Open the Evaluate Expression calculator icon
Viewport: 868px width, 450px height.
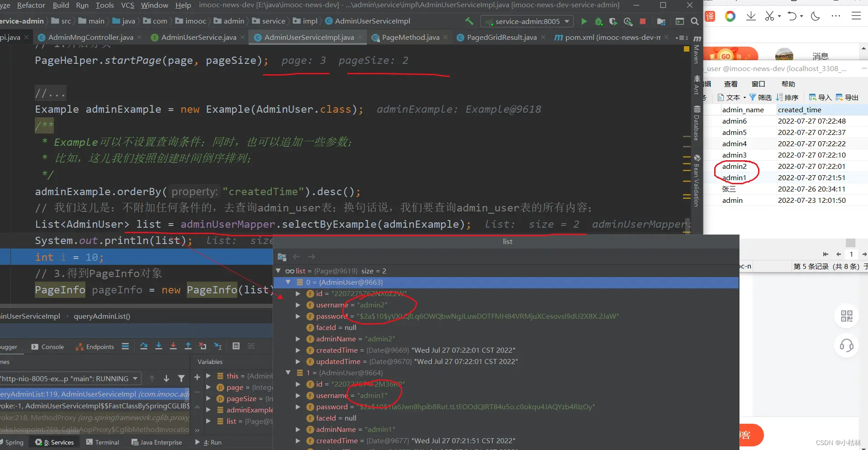pos(236,346)
